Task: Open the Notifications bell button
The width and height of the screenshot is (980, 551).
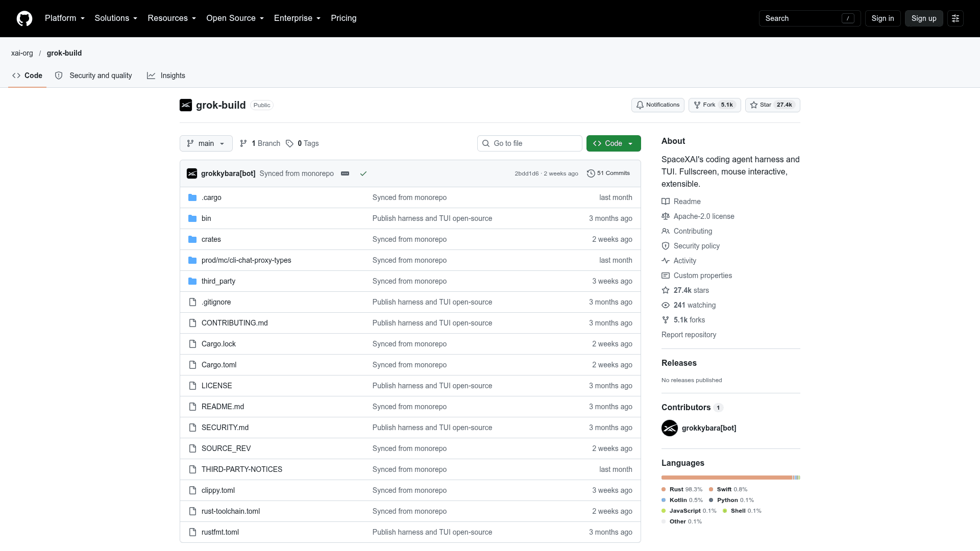Action: (x=657, y=105)
